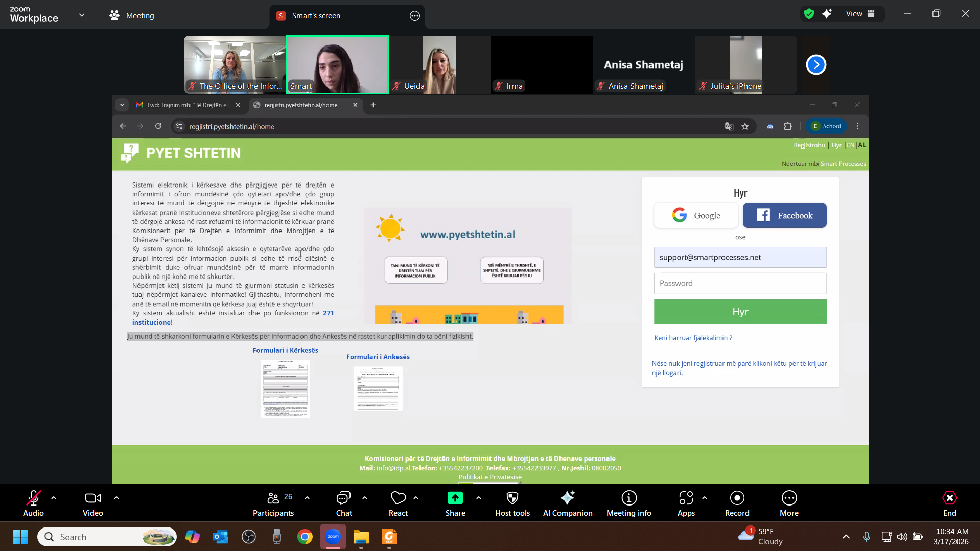Viewport: 980px width, 551px height.
Task: Expand audio options arrow next to Audio
Action: coord(54,498)
